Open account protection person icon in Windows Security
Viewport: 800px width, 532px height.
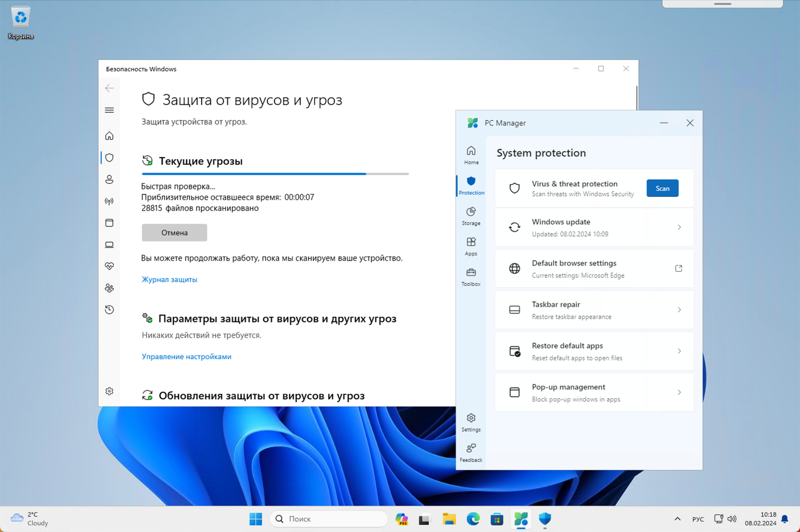tap(109, 180)
